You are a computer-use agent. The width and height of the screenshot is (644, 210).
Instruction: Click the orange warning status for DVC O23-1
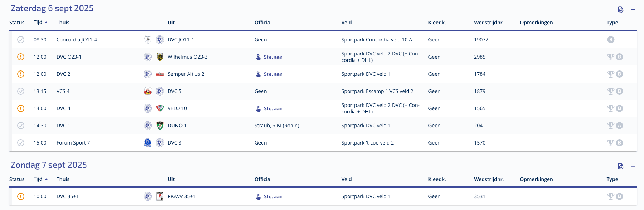(21, 57)
